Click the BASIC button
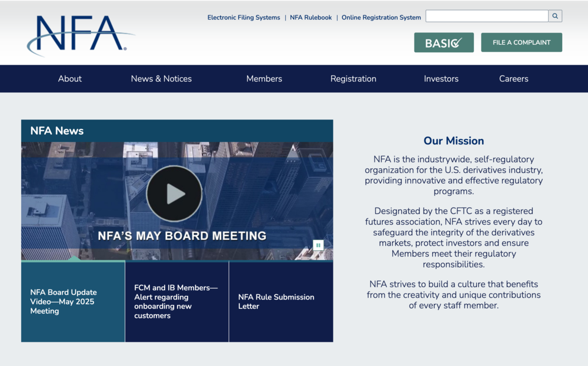This screenshot has width=588, height=366. point(444,42)
